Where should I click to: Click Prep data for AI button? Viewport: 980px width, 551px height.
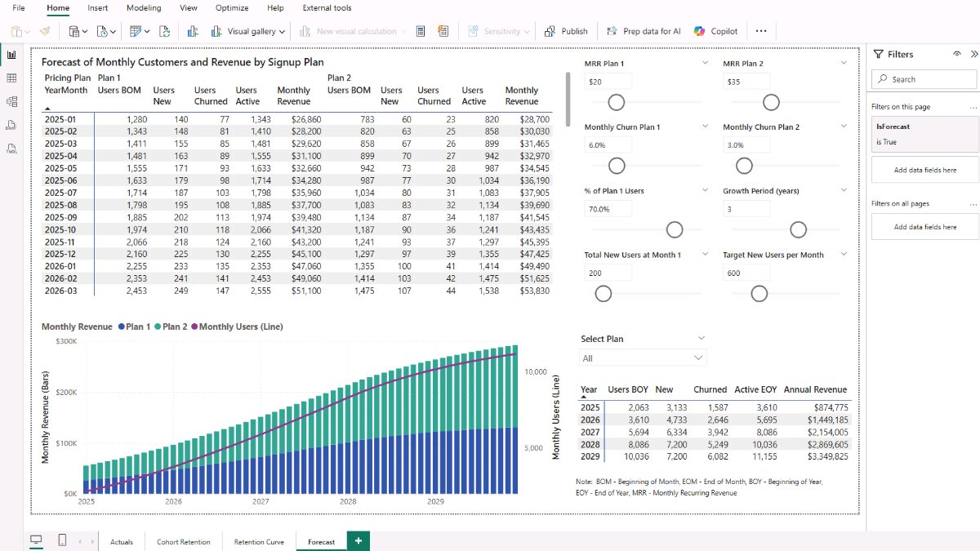click(x=644, y=31)
